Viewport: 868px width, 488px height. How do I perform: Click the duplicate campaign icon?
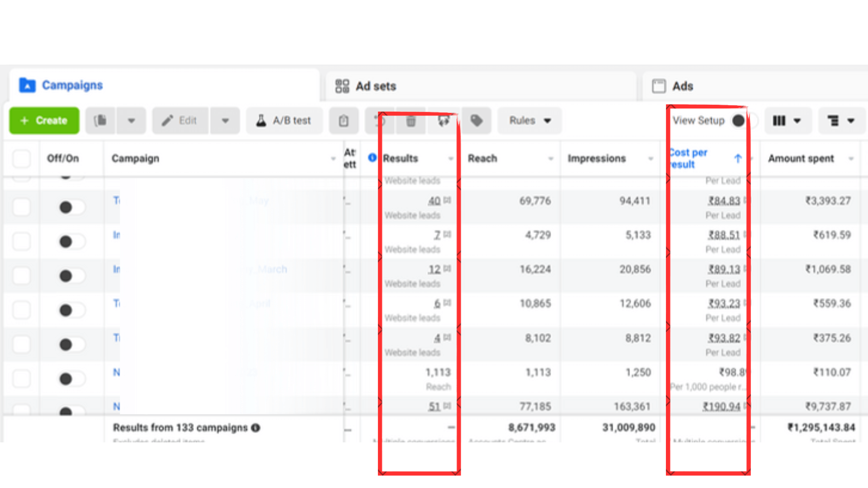tap(100, 121)
